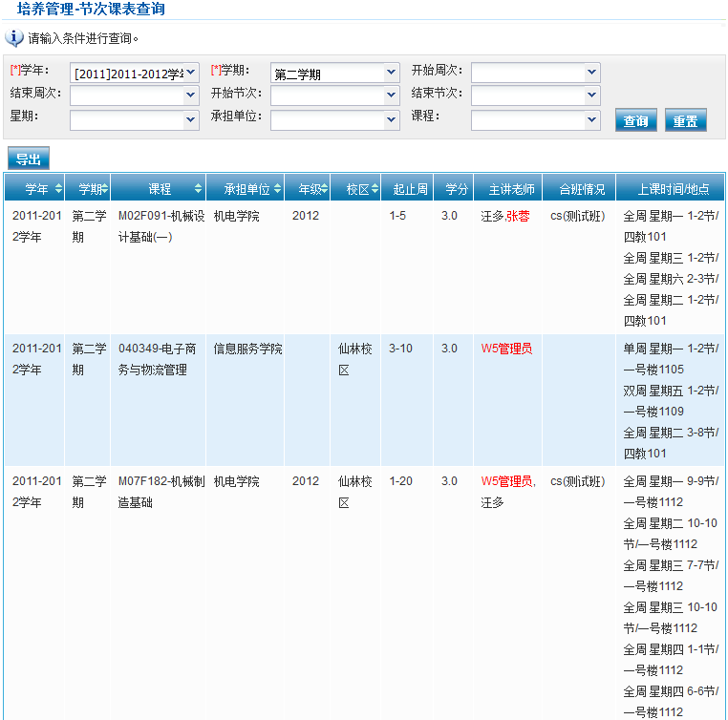Open the 承担单位 filter dropdown
Screen dimensions: 728x720
pos(334,119)
